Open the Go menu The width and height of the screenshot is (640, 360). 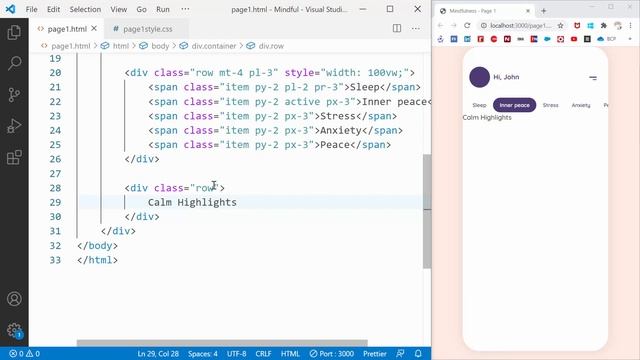pyautogui.click(x=141, y=9)
